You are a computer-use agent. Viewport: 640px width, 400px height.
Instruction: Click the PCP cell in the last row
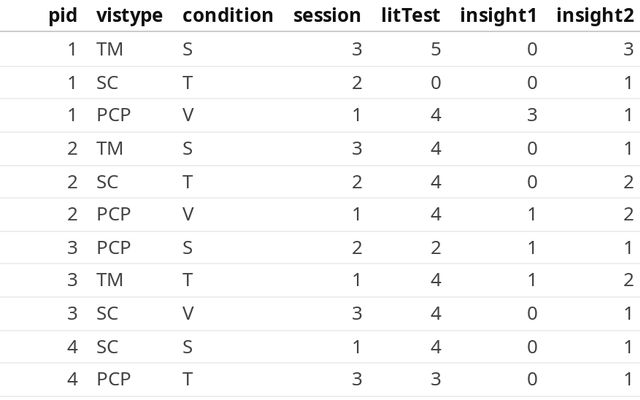114,379
